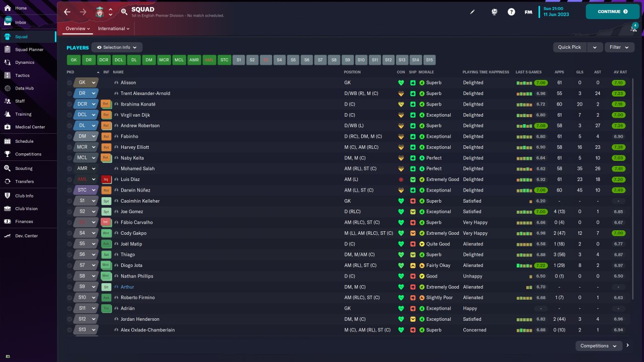Open the International tab
This screenshot has width=644, height=362.
pos(114,29)
